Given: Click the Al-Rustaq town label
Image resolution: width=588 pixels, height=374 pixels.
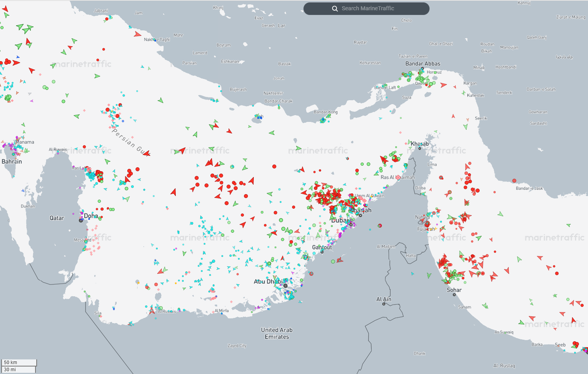Looking at the screenshot, I should (504, 366).
